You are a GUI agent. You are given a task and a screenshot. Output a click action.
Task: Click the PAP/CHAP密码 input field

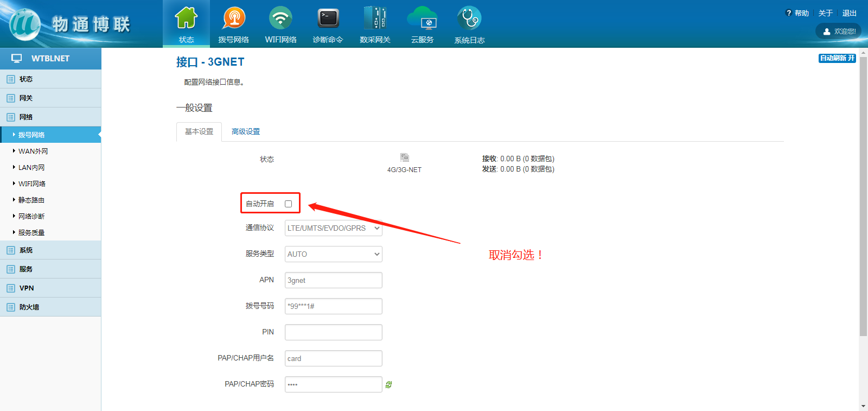334,384
